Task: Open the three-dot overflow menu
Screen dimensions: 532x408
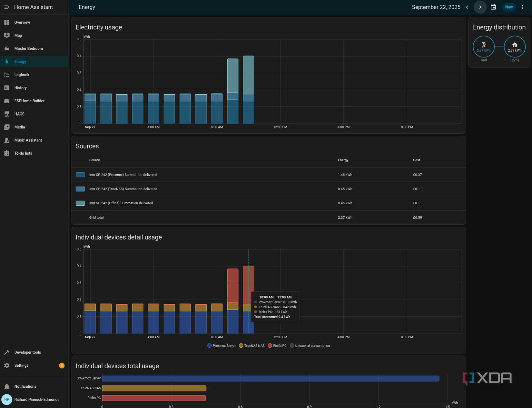Action: tap(523, 7)
